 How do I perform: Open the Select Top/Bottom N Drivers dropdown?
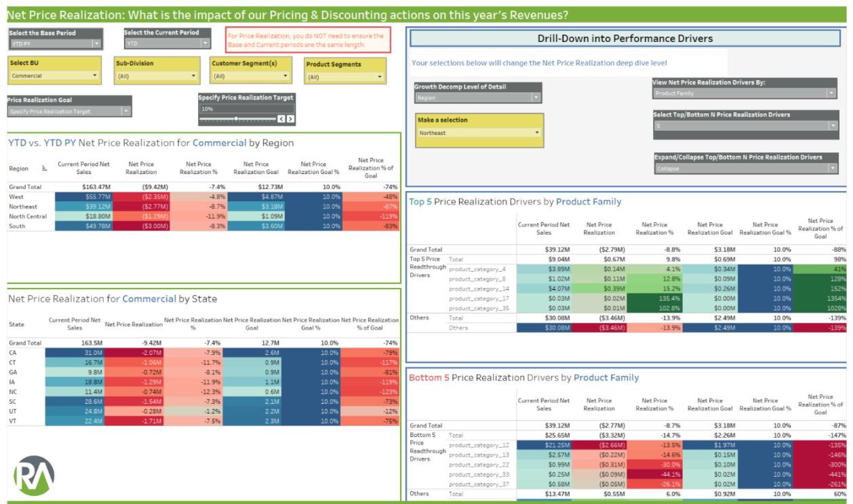831,124
